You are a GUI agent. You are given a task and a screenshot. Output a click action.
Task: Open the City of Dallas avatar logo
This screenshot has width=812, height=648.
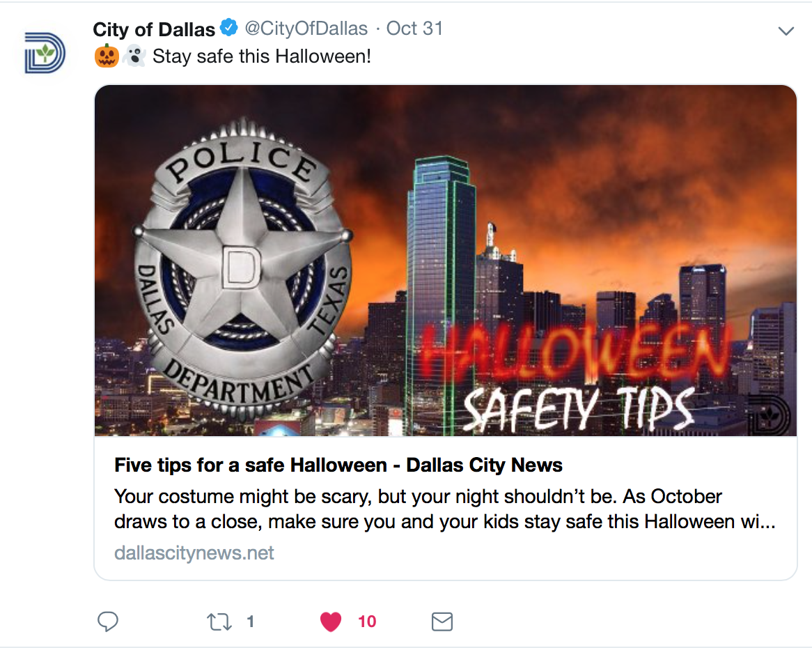tap(45, 53)
